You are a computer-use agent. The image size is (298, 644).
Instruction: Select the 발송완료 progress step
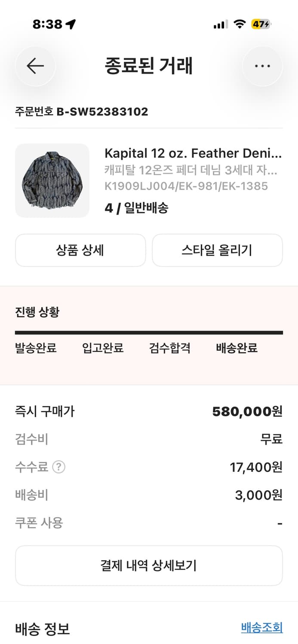(35, 348)
